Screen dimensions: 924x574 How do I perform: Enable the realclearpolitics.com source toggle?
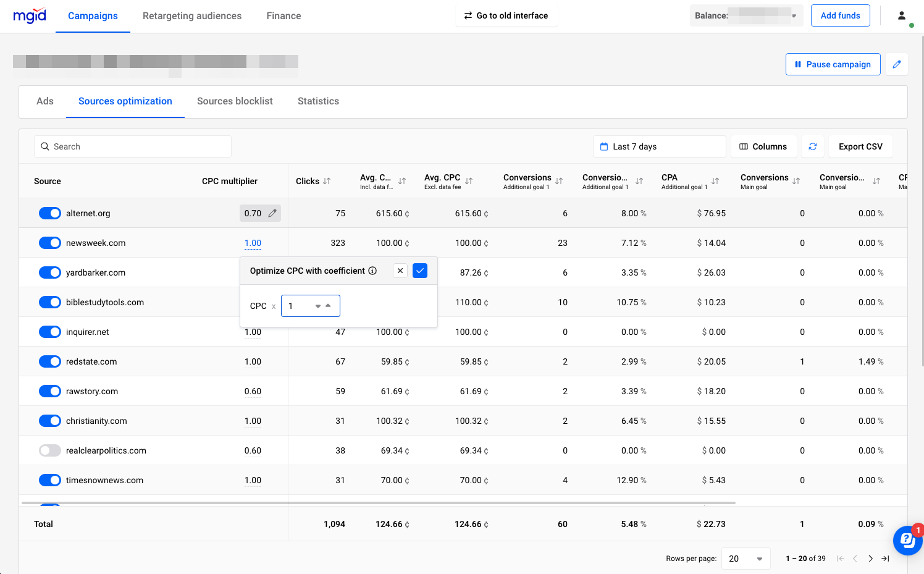(x=50, y=450)
